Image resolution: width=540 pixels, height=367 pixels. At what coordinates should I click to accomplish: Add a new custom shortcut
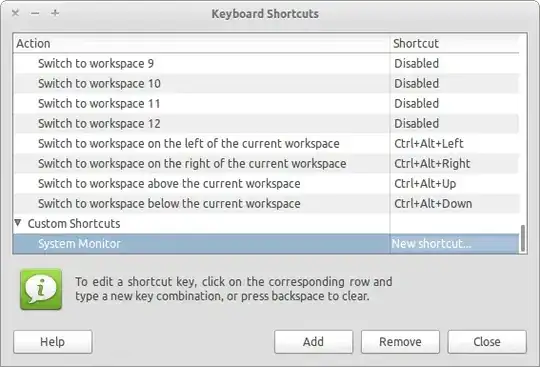pos(313,342)
